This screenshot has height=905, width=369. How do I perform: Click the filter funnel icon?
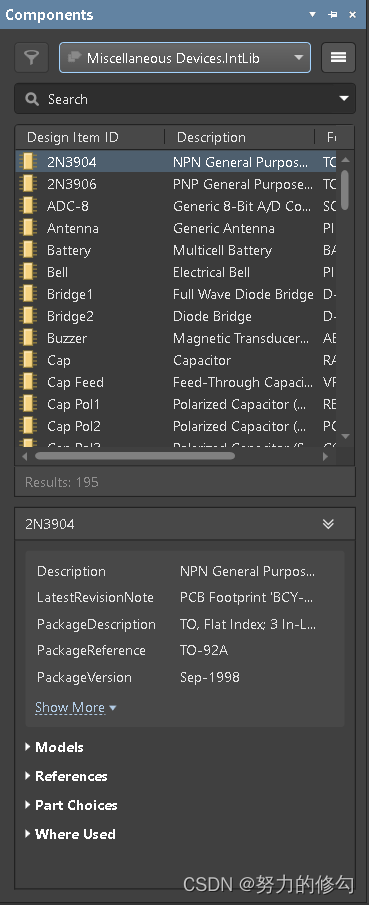(32, 57)
